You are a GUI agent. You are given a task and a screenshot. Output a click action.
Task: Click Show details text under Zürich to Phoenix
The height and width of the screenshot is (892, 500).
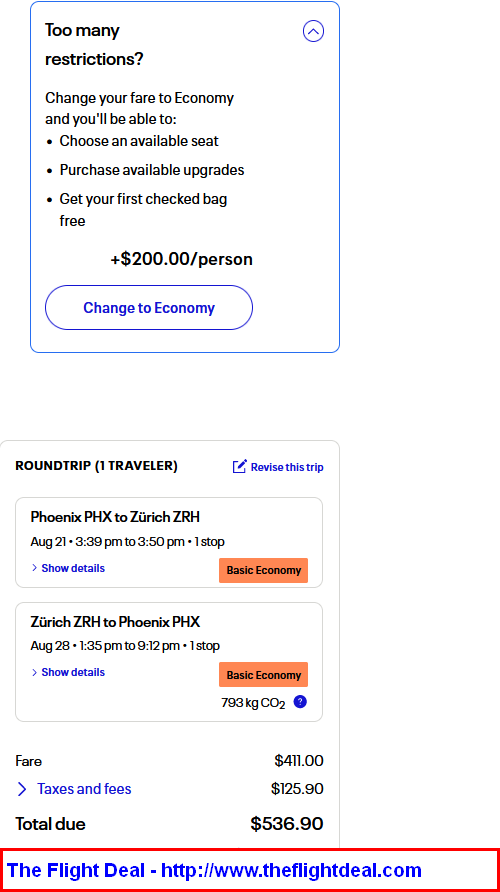click(x=73, y=672)
